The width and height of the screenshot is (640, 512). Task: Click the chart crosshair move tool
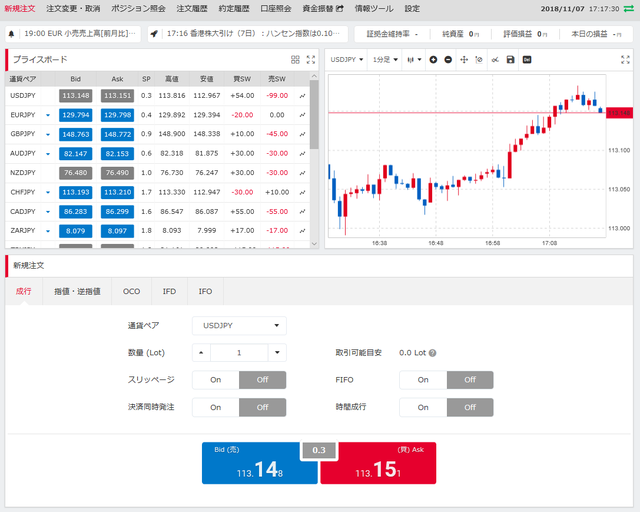tap(464, 60)
